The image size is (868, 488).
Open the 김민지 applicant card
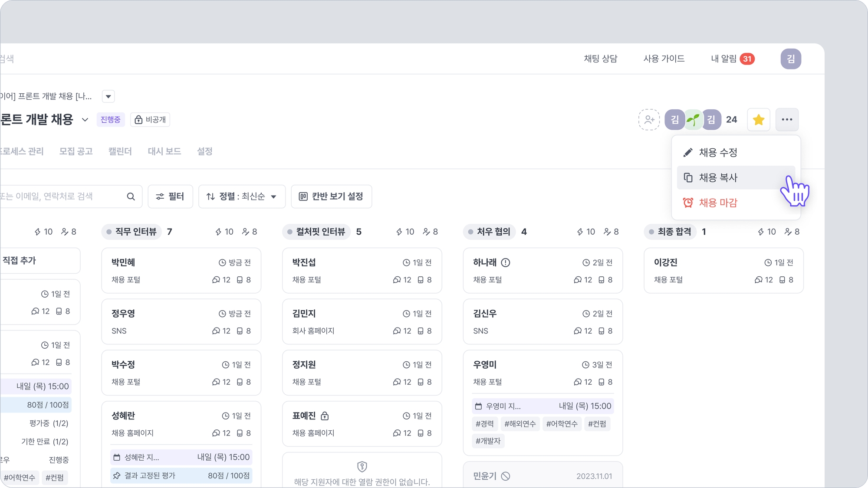362,321
